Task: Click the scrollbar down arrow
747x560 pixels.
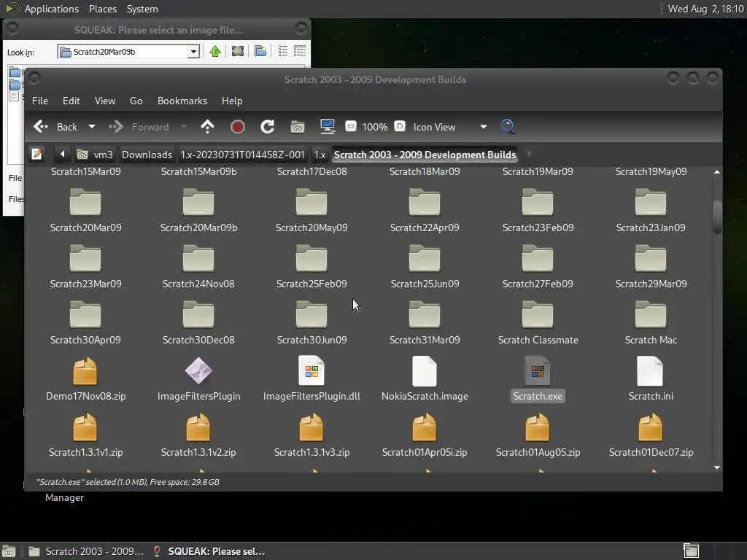Action: point(717,467)
